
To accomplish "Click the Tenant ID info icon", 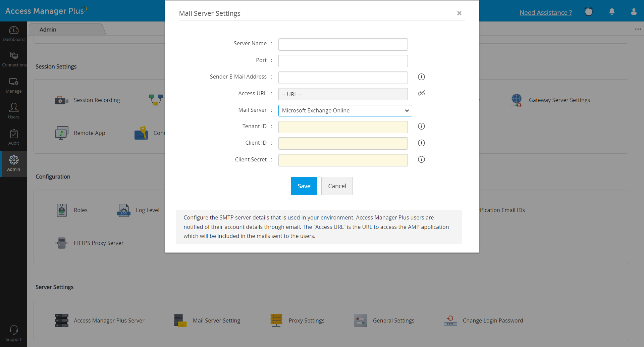I will 421,126.
